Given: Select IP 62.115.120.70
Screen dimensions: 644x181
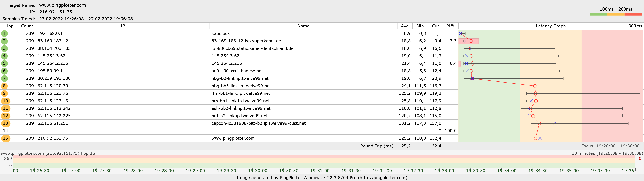Looking at the screenshot, I should pos(53,86).
